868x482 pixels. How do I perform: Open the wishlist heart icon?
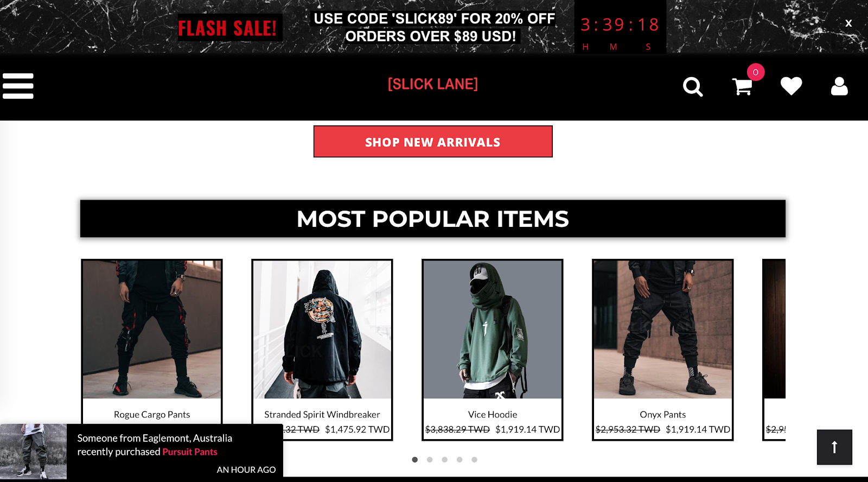click(791, 86)
